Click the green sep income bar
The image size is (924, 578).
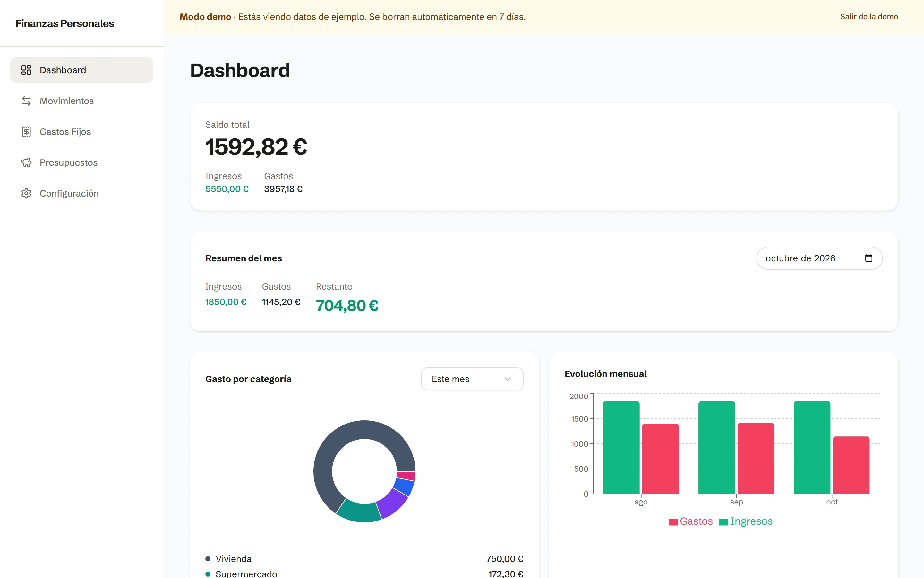coord(717,447)
